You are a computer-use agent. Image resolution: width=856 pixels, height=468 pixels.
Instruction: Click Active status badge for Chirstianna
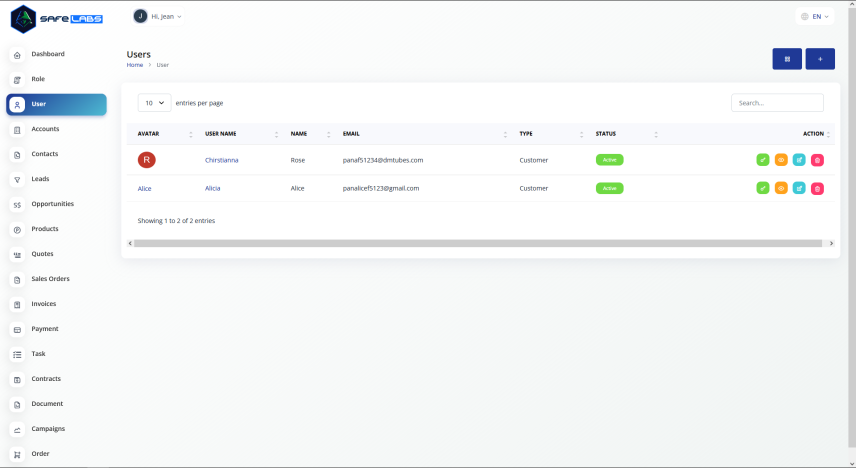pos(609,160)
